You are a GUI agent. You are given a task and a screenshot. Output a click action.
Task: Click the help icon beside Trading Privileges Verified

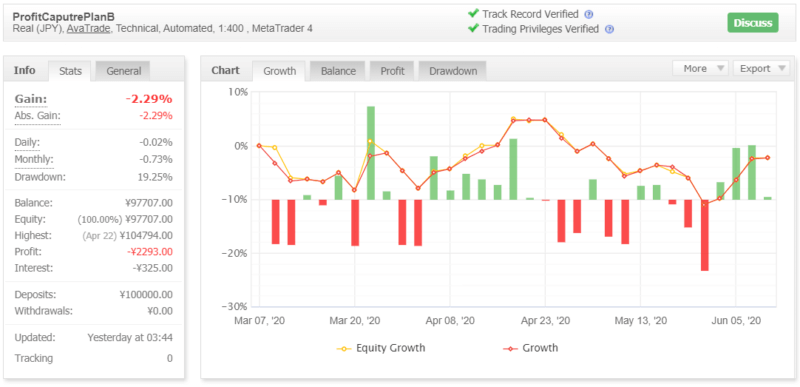[609, 30]
